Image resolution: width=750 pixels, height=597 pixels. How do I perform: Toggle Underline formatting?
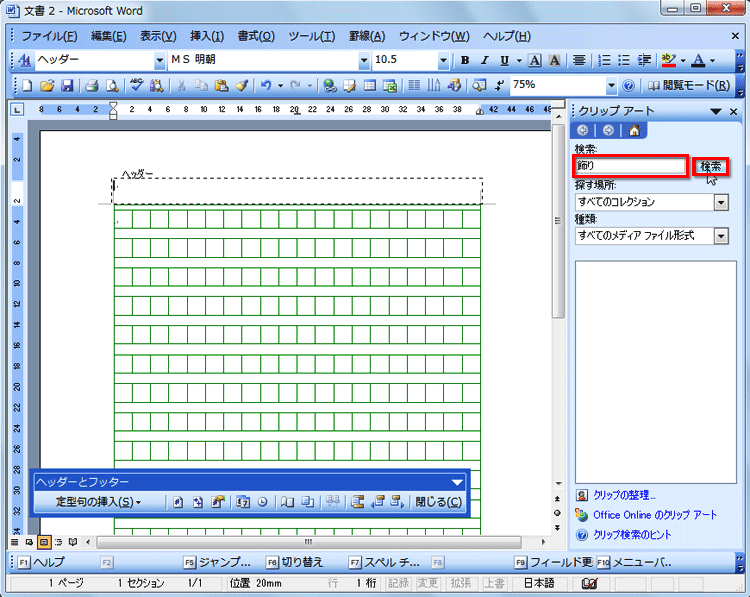tap(505, 60)
